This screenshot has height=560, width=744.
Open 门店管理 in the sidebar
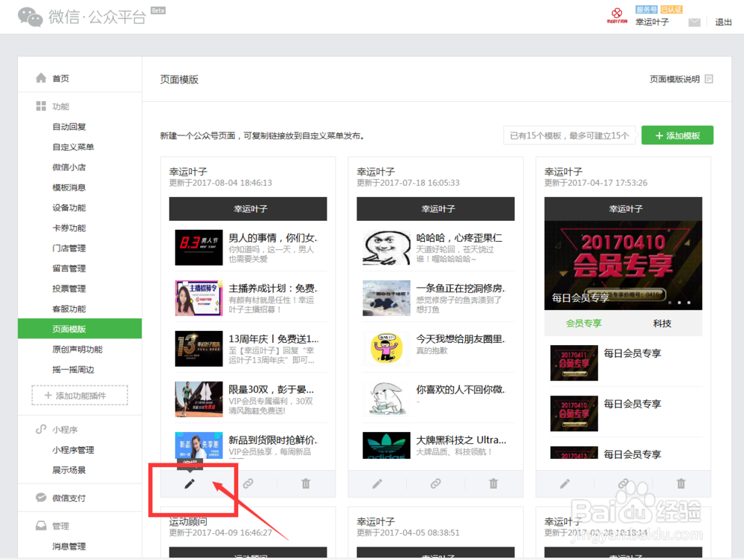click(x=69, y=248)
